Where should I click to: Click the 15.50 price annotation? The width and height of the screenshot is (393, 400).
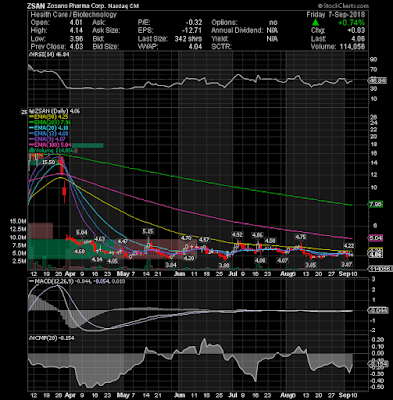tap(49, 162)
